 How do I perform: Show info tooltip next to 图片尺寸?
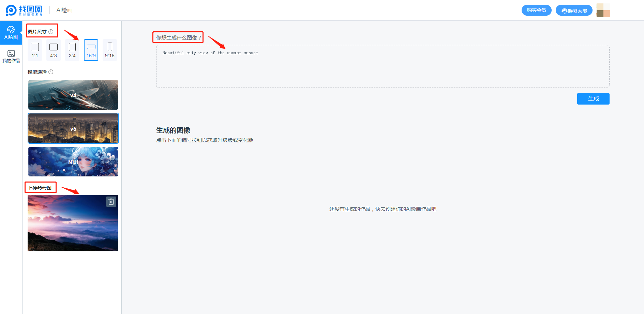[51, 32]
